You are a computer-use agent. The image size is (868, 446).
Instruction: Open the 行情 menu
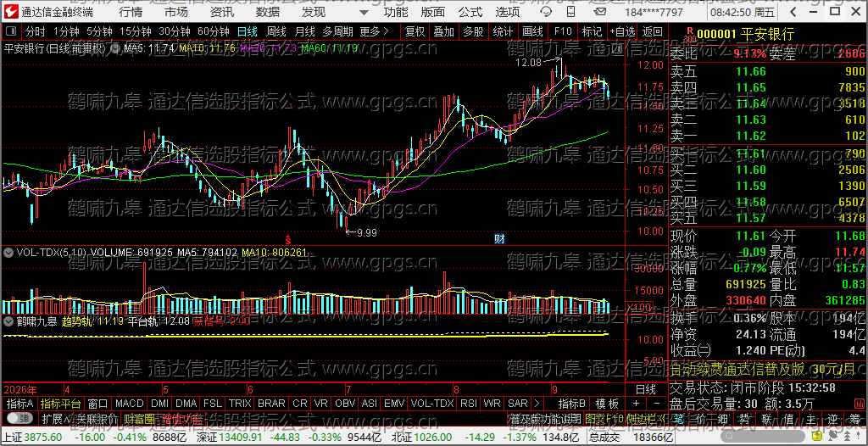click(130, 12)
